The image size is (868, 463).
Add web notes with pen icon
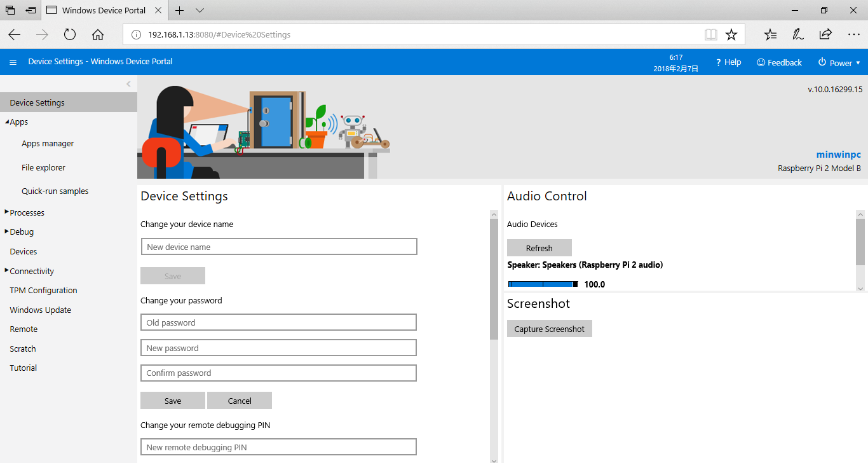(x=798, y=34)
